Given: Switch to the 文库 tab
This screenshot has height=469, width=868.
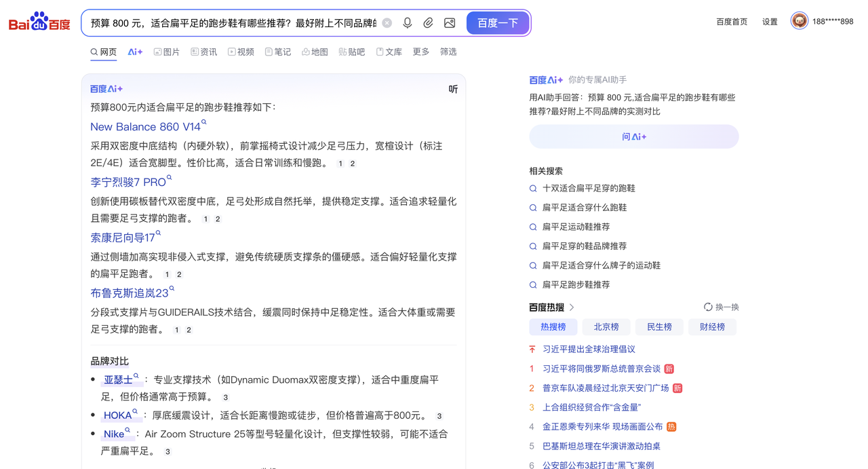Looking at the screenshot, I should pos(389,52).
